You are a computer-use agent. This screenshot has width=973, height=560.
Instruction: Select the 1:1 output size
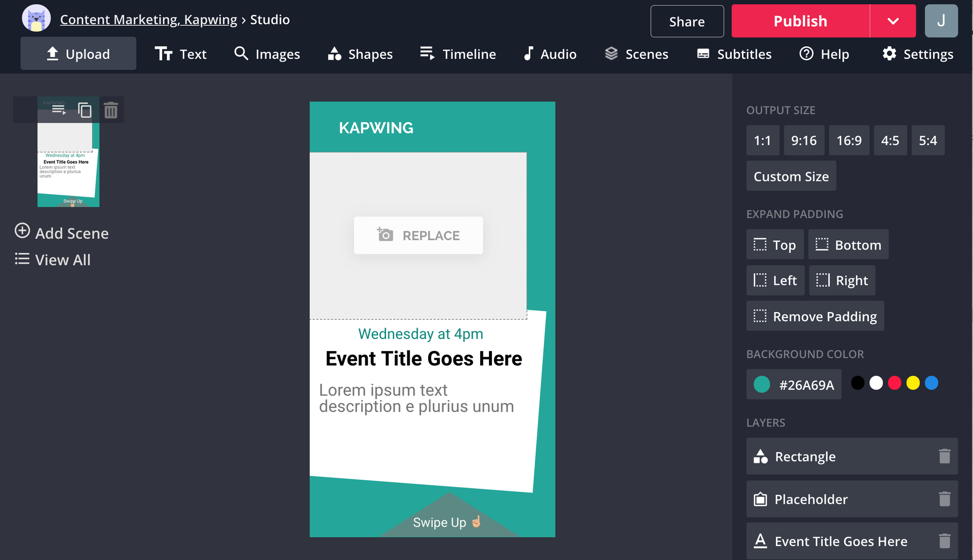click(762, 140)
